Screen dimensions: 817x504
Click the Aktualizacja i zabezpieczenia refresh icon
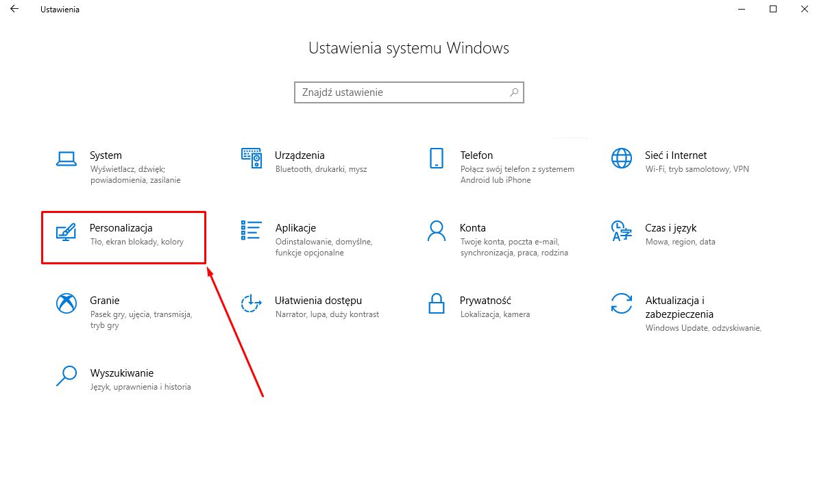[622, 303]
